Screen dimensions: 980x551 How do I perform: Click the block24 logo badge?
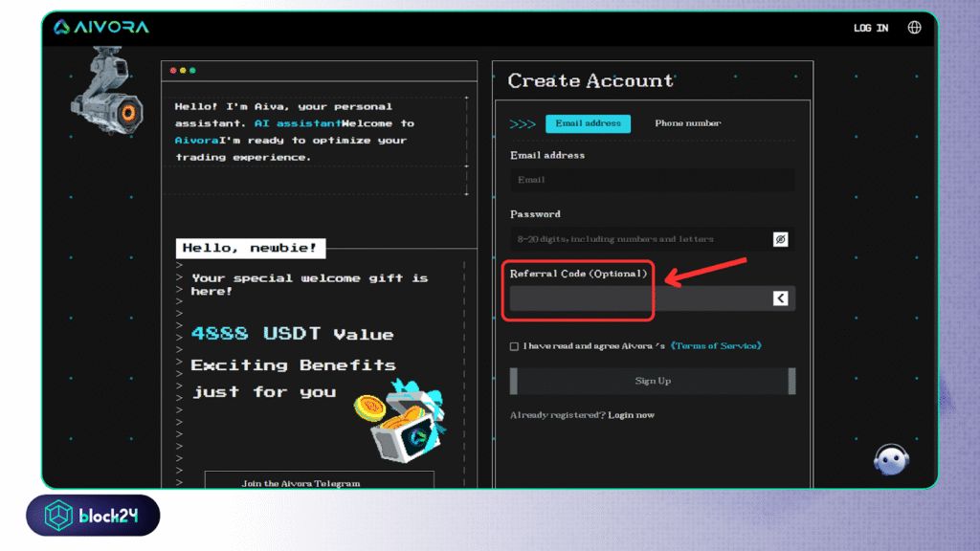tap(93, 516)
